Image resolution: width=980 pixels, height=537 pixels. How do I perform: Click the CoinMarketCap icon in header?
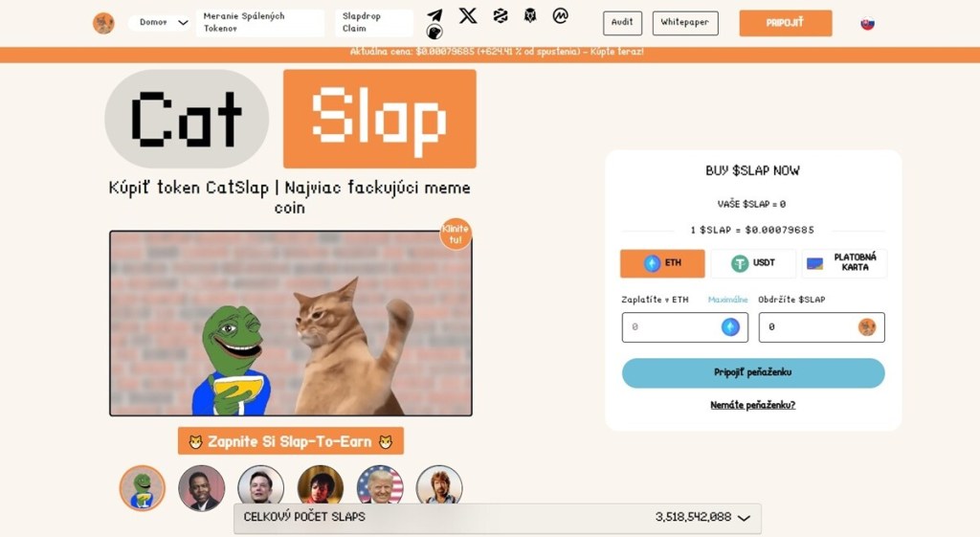pyautogui.click(x=561, y=15)
